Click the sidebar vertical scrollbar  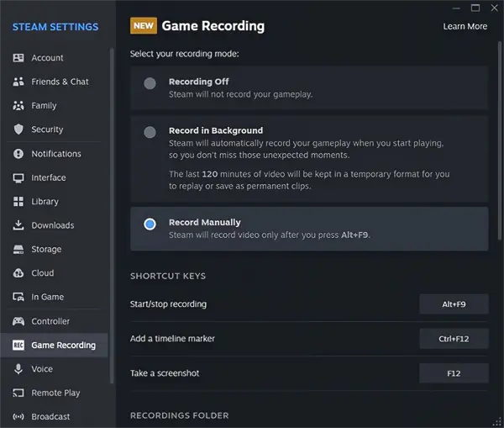pos(112,215)
